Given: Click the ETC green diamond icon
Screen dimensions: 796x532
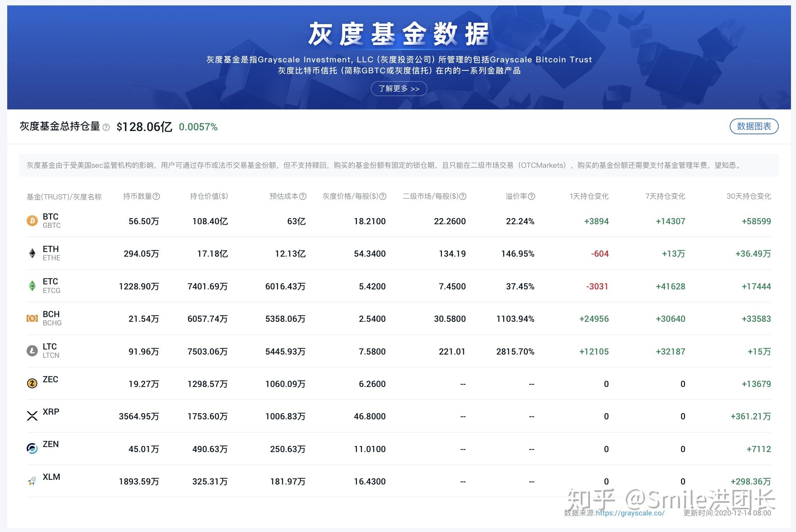Looking at the screenshot, I should (x=32, y=286).
